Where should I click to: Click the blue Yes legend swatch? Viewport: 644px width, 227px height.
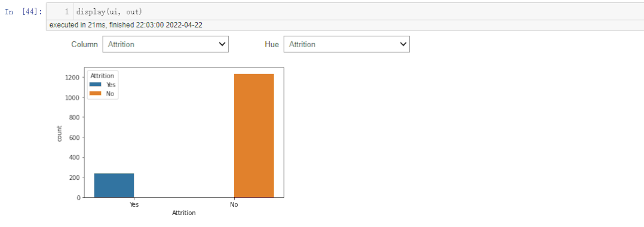click(x=96, y=85)
